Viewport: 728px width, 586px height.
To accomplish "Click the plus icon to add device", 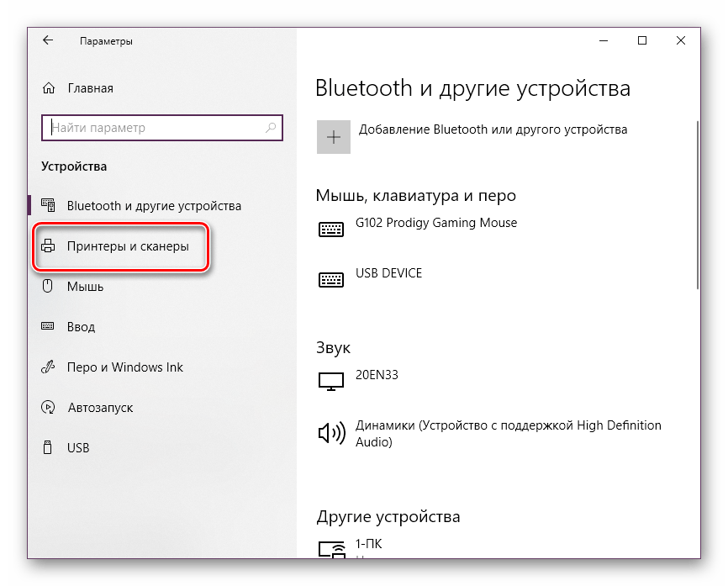I will tap(334, 137).
